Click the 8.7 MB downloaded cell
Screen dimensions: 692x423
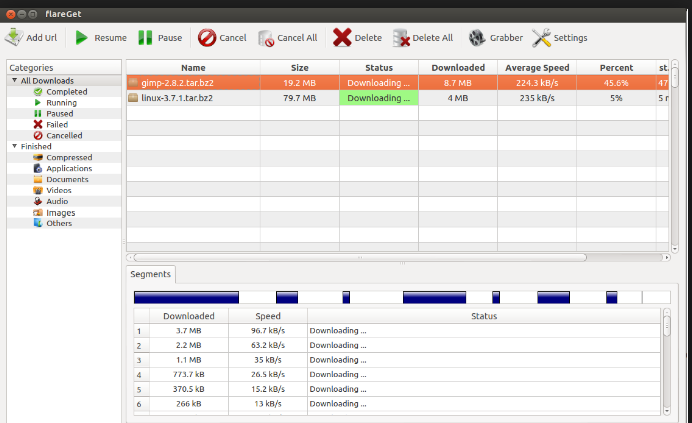458,83
